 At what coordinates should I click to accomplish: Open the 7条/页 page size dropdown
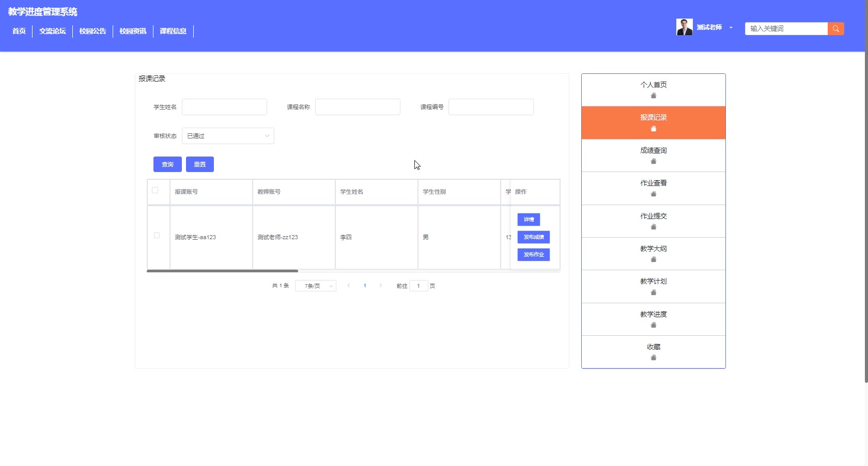click(x=316, y=286)
